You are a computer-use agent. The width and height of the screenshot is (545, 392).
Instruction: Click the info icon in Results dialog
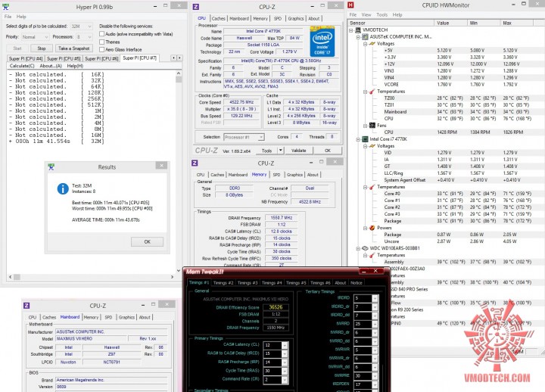click(63, 188)
